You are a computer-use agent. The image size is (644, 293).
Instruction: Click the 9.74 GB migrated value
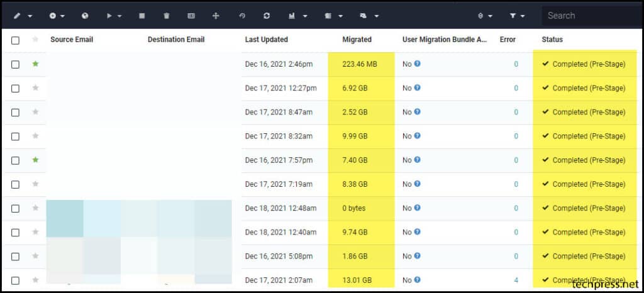[x=355, y=232]
